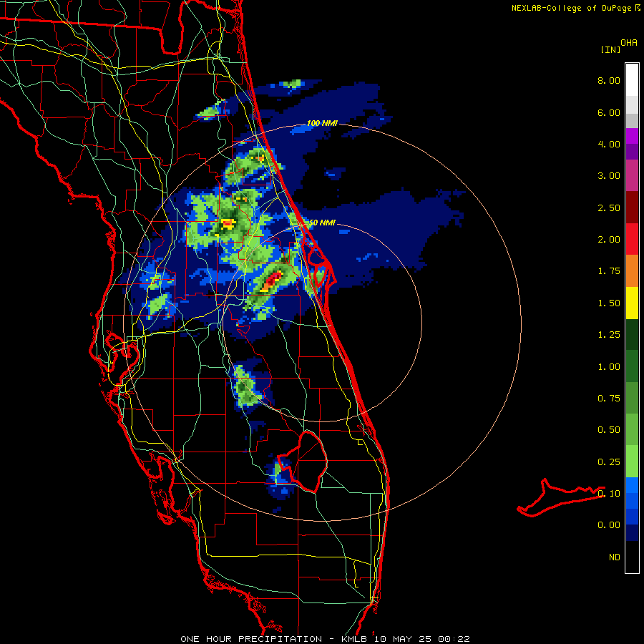Click the OHA product label
Image resolution: width=644 pixels, height=644 pixels.
[629, 43]
